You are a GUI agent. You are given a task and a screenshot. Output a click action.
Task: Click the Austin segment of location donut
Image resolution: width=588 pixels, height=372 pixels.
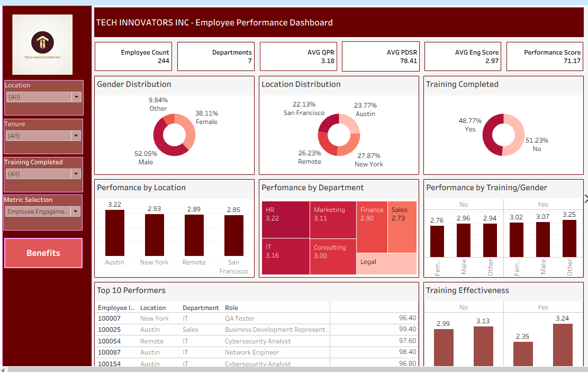click(350, 123)
